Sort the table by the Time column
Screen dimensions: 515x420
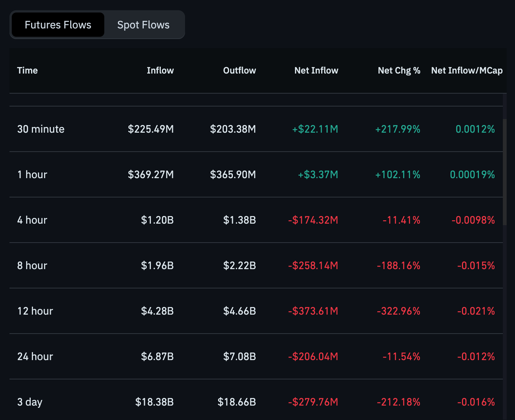coord(27,71)
